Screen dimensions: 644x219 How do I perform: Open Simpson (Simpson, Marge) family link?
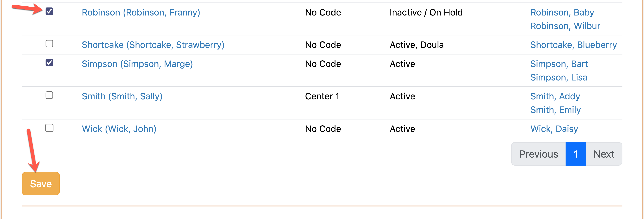[x=137, y=64]
